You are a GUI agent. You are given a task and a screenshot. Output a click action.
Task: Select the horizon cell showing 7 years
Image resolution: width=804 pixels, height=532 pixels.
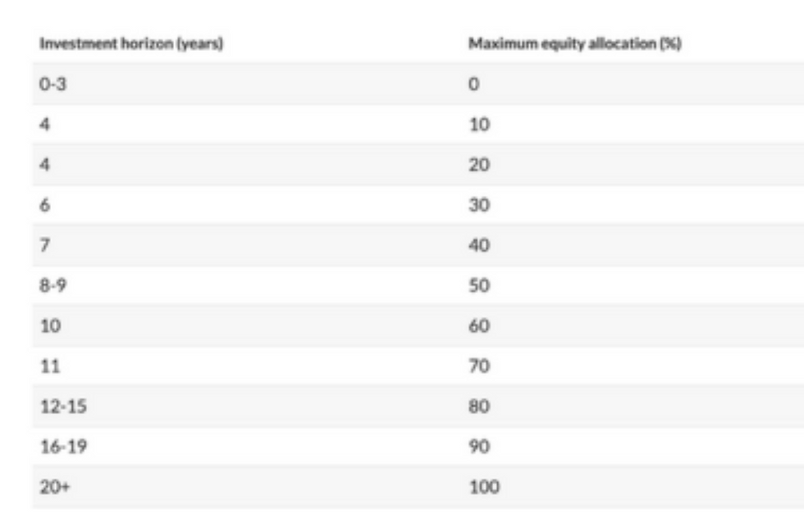pos(45,245)
